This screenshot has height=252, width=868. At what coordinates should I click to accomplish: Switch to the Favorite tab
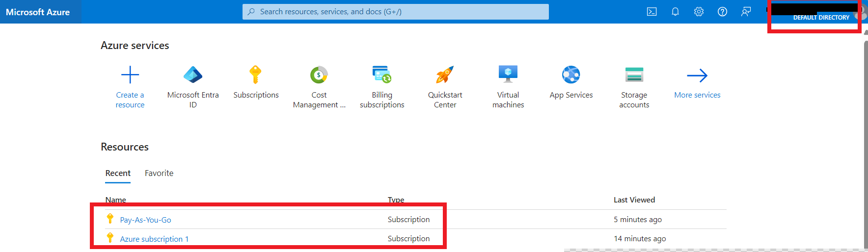pyautogui.click(x=159, y=173)
